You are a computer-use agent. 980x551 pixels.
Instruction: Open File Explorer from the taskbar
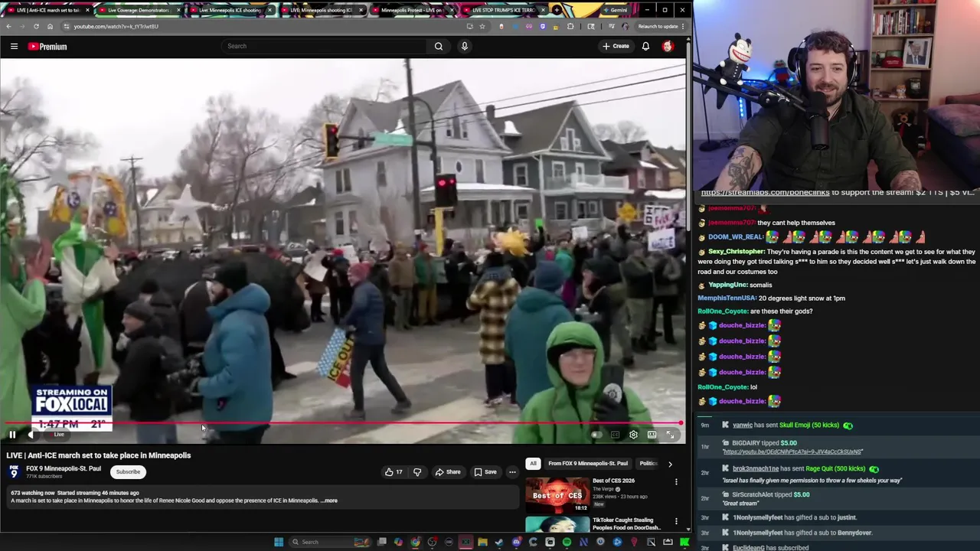(x=482, y=542)
